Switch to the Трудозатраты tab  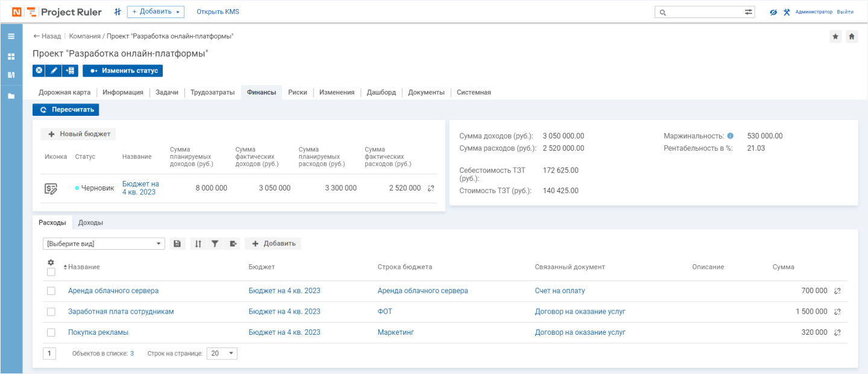[x=213, y=92]
